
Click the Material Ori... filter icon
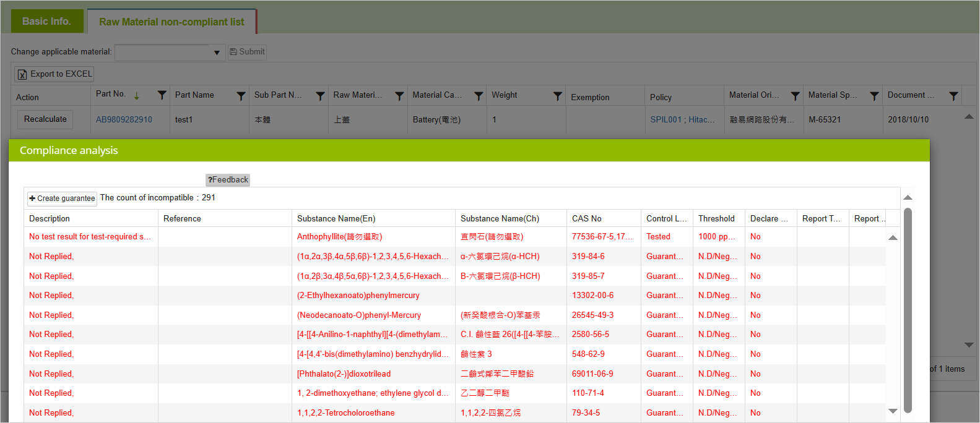[x=796, y=96]
